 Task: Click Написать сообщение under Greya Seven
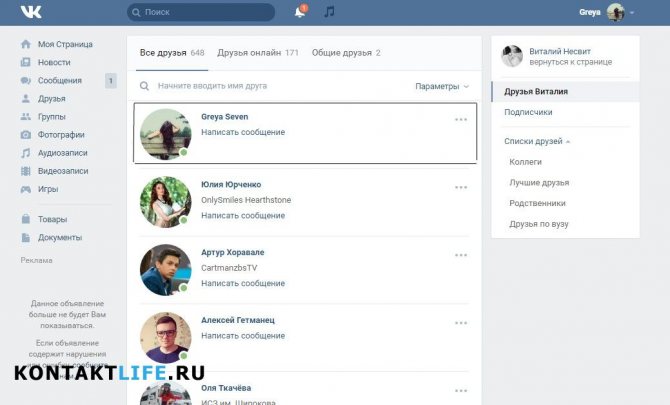coord(243,132)
